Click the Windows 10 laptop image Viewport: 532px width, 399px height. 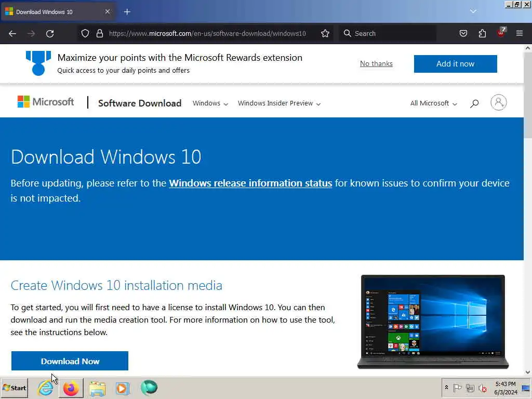click(x=433, y=322)
